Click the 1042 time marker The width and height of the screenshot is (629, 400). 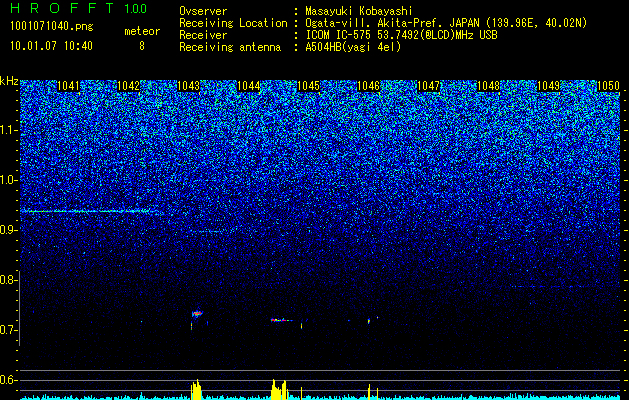[128, 86]
